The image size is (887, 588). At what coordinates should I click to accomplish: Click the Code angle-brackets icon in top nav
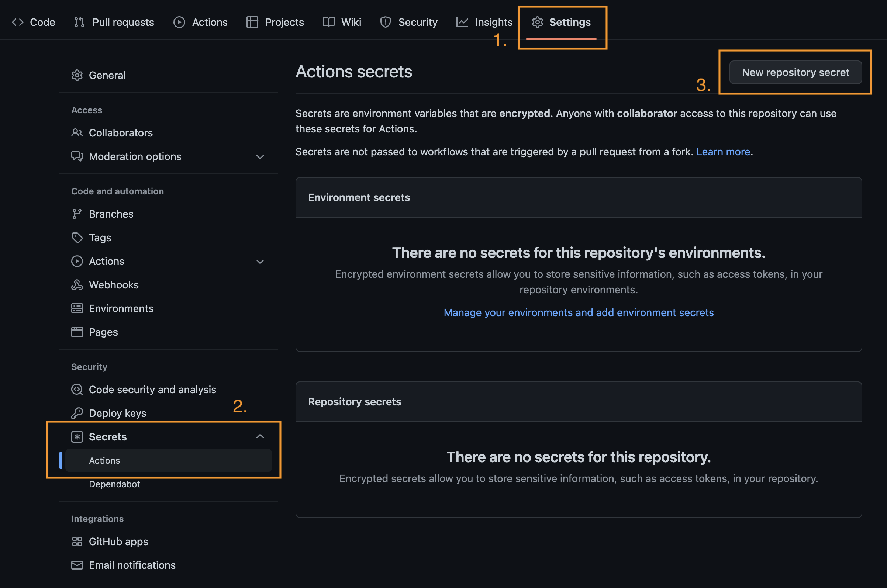[18, 22]
